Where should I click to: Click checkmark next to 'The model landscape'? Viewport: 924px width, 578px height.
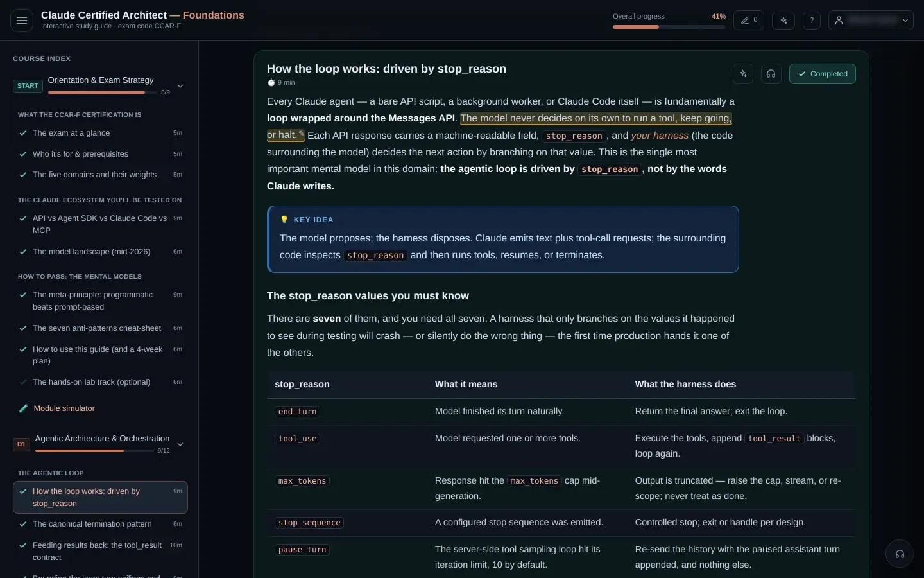click(23, 252)
